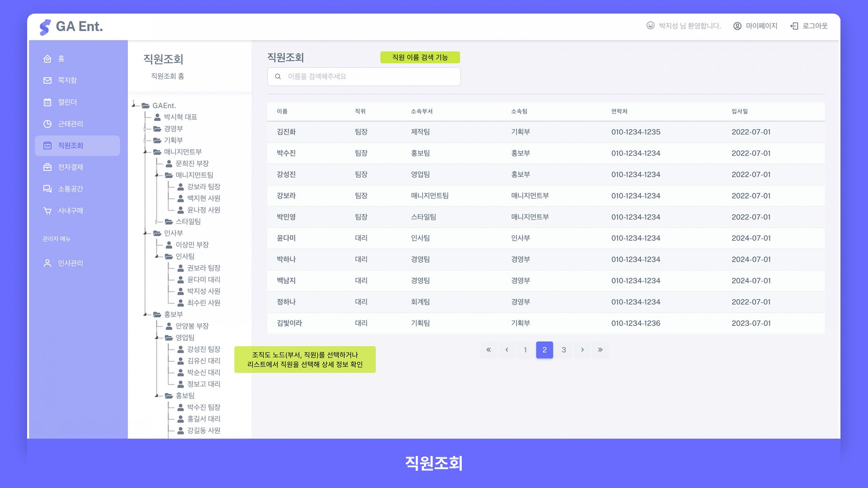Go to the previous page arrow
This screenshot has height=488, width=868.
tap(507, 350)
